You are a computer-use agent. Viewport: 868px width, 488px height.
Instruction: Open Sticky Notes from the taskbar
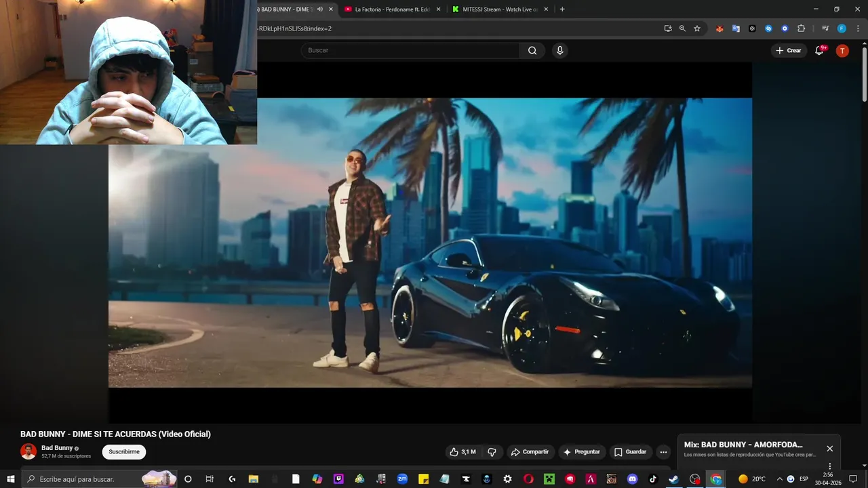click(x=423, y=479)
